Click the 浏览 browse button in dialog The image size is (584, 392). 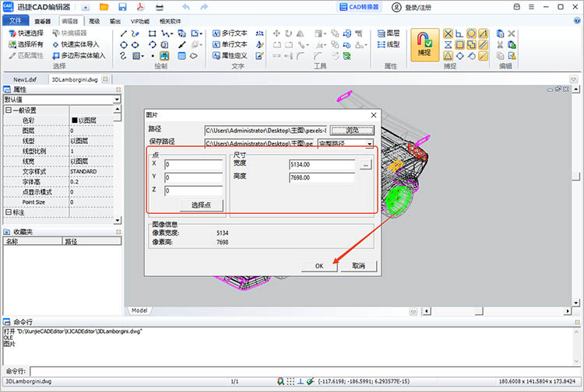pos(352,130)
